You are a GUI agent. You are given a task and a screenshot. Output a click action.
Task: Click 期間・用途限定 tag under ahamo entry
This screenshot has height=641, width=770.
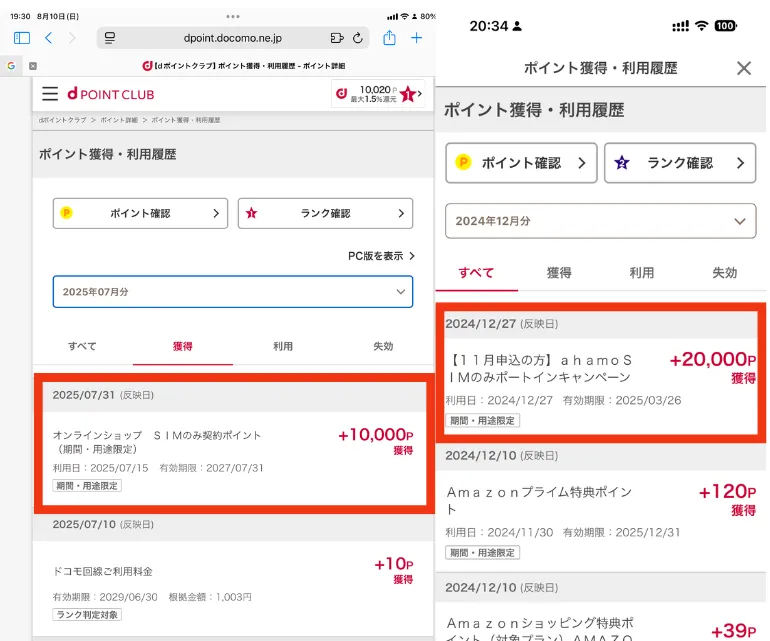(482, 420)
